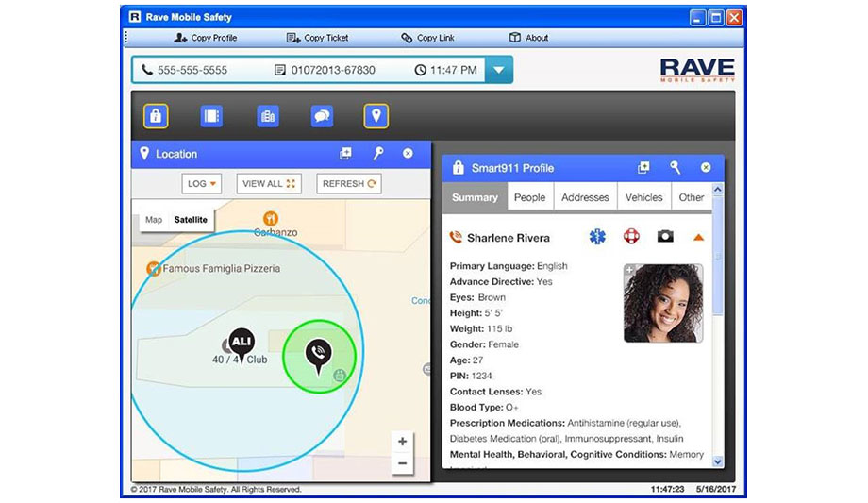868x503 pixels.
Task: Click the blue medical star icon
Action: pos(597,237)
